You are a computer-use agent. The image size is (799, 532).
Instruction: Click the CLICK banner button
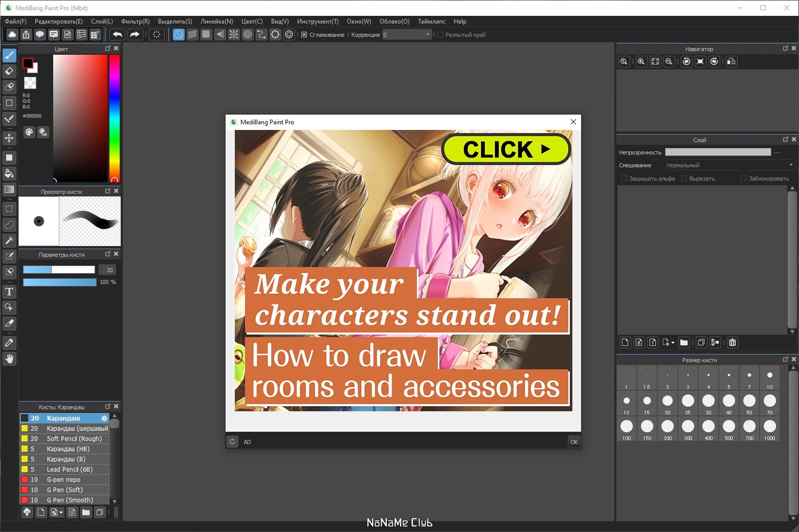(x=505, y=149)
